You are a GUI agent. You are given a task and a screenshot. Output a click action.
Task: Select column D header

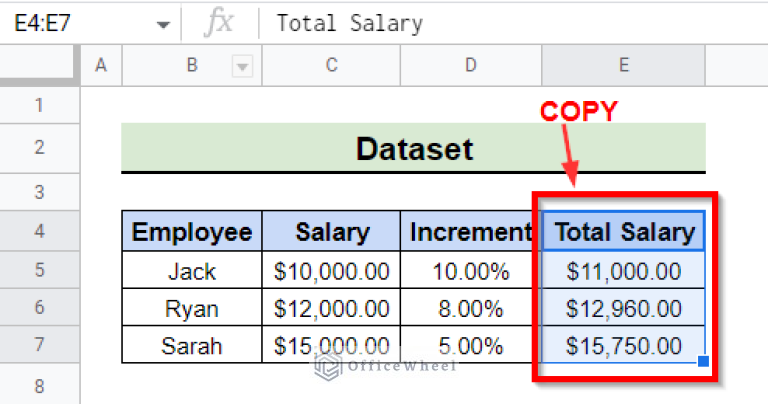[x=471, y=65]
